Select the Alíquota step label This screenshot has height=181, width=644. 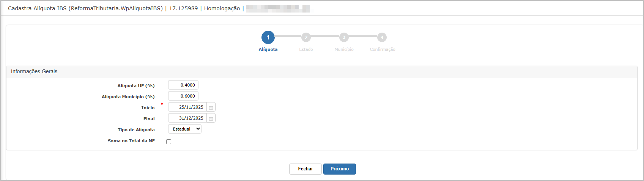268,49
